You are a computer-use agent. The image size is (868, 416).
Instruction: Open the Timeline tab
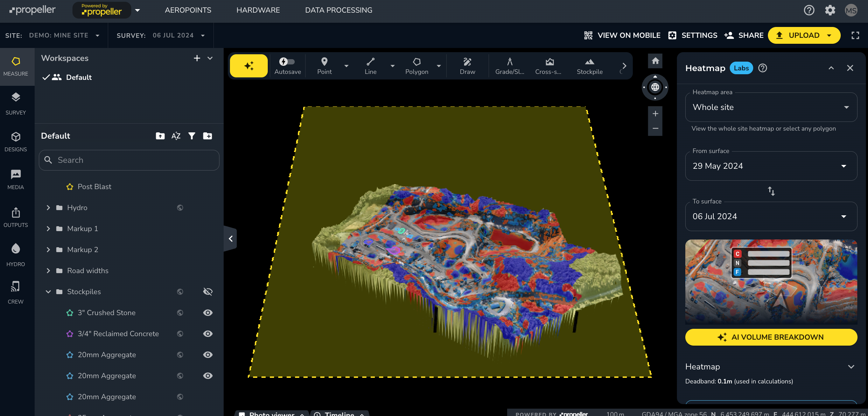(x=339, y=414)
